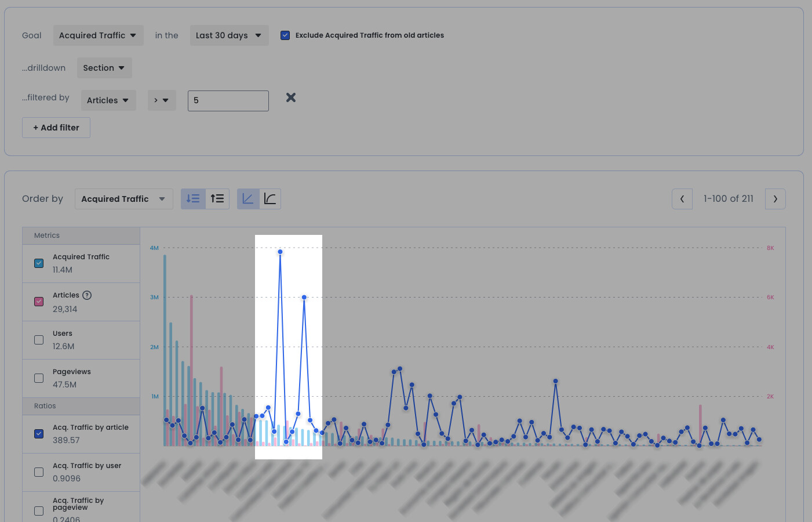This screenshot has width=812, height=522.
Task: Select ascending sort order icon
Action: [x=217, y=199]
